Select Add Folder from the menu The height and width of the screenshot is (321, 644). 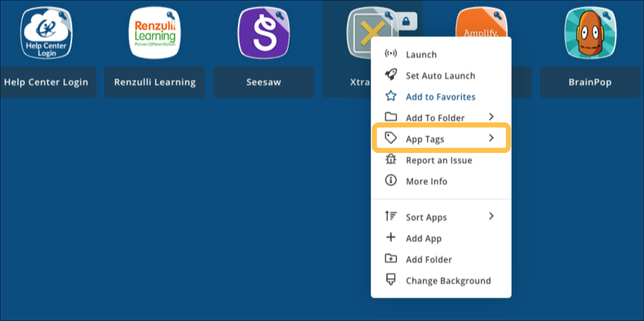pyautogui.click(x=441, y=259)
